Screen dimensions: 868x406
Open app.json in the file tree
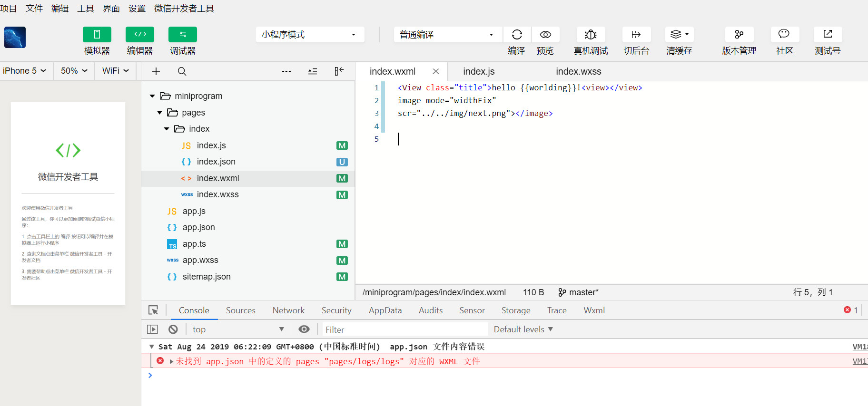click(248, 227)
